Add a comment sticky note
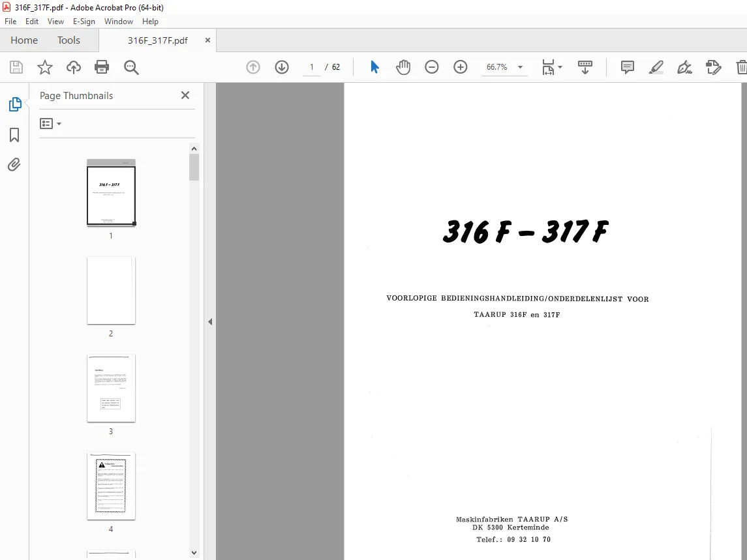747x560 pixels. pos(628,67)
